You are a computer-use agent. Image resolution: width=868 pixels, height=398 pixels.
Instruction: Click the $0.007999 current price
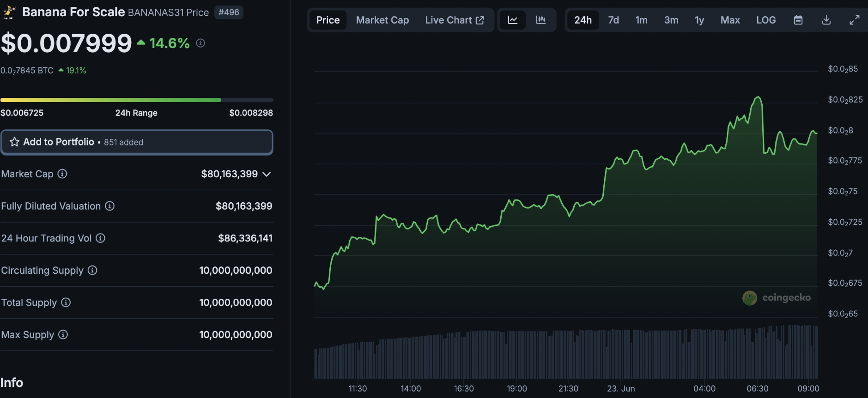click(67, 43)
